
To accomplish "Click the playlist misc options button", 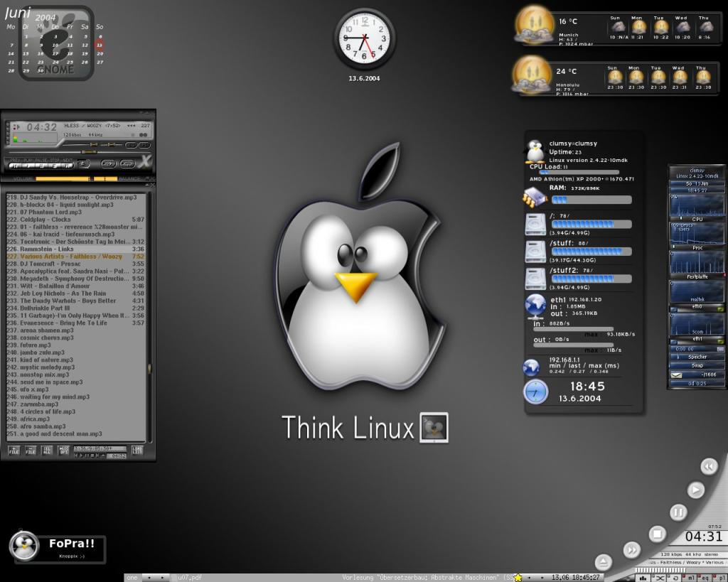I will click(63, 451).
